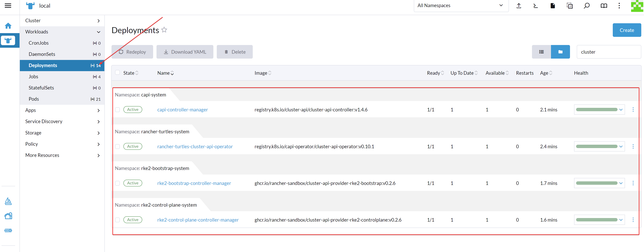Open actions menu for rancher-turtles-cluster-api-operator row
This screenshot has width=644, height=252.
pos(633,146)
